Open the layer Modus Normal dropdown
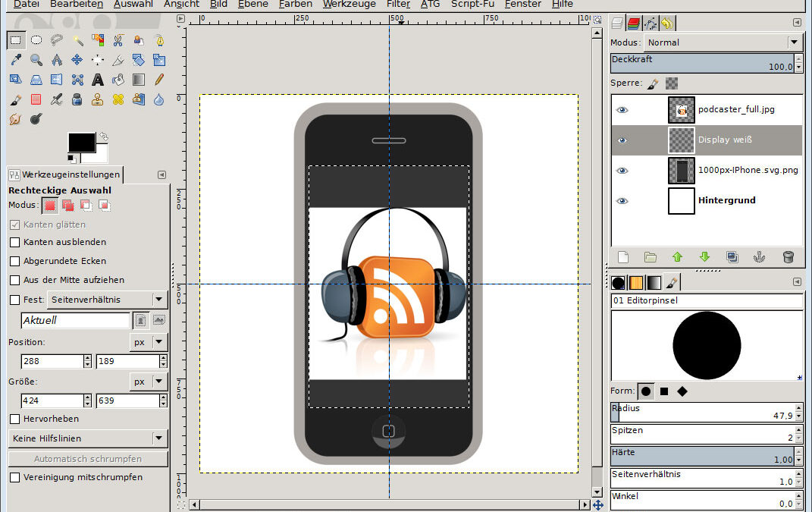This screenshot has height=512, width=812. tap(723, 42)
